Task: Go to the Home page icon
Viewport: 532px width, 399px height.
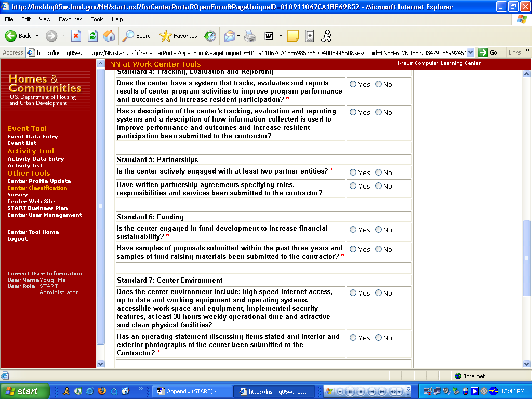Action: 109,36
